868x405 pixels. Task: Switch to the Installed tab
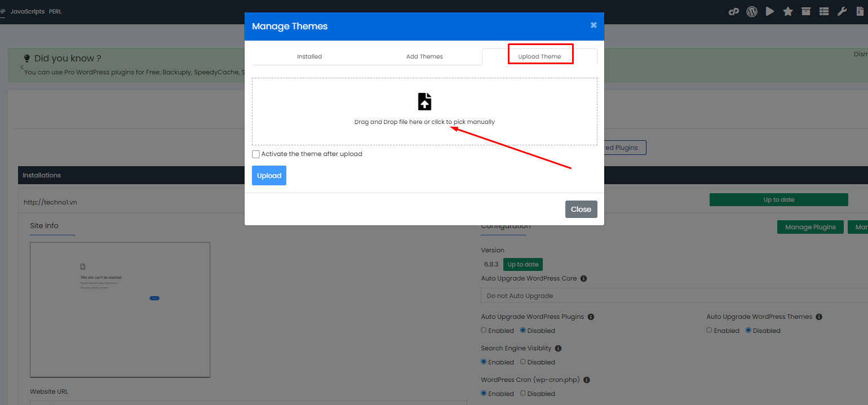[309, 56]
